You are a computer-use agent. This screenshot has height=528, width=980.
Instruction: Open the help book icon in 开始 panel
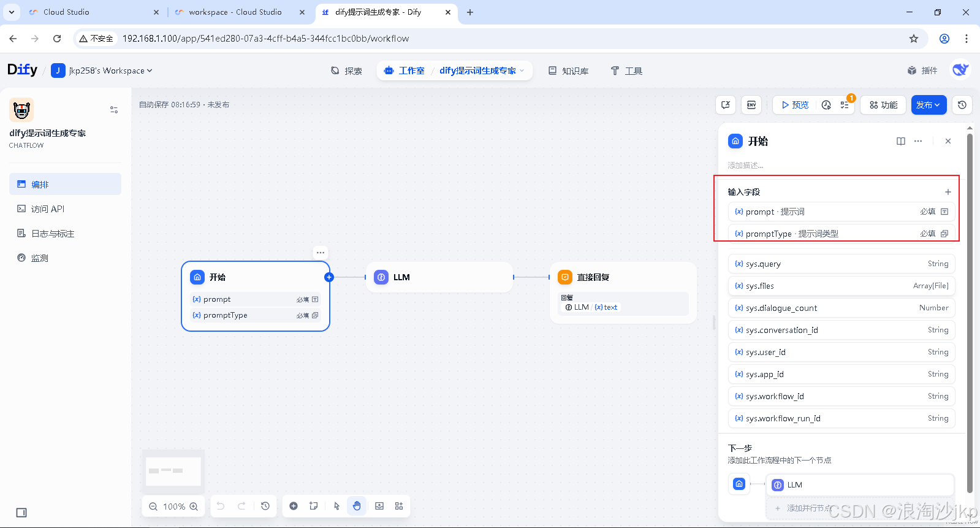[901, 141]
